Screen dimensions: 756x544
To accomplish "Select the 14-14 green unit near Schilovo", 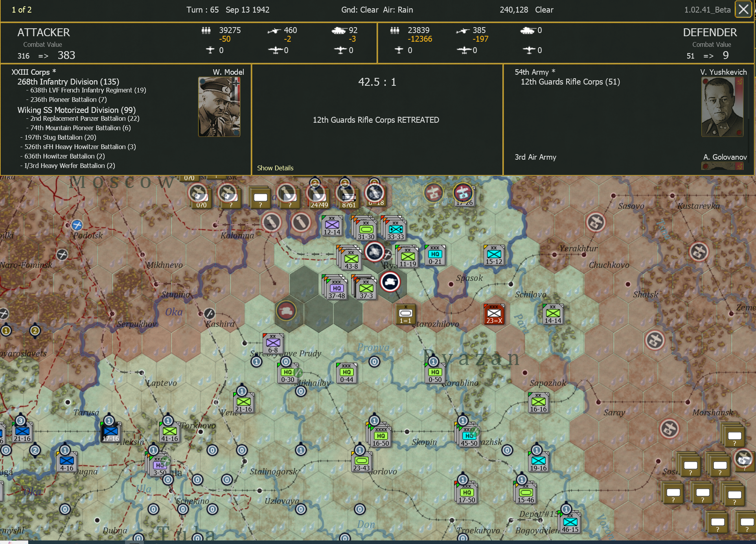I will click(x=553, y=315).
